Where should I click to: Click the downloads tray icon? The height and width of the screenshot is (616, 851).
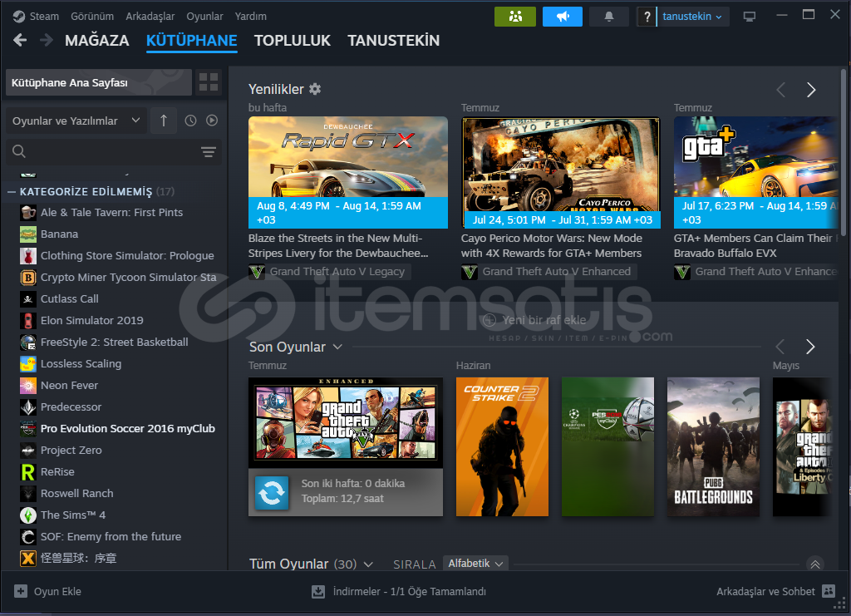coord(318,592)
